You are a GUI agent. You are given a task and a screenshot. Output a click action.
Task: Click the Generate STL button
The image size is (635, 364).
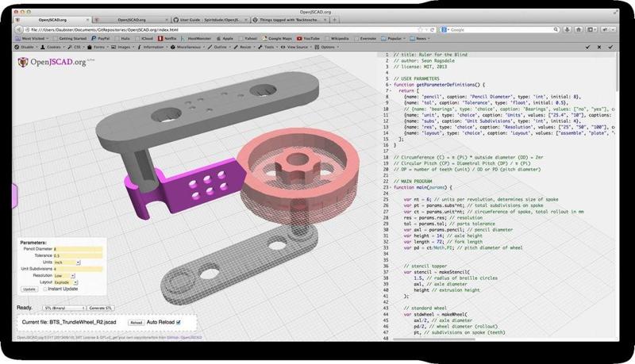click(100, 308)
